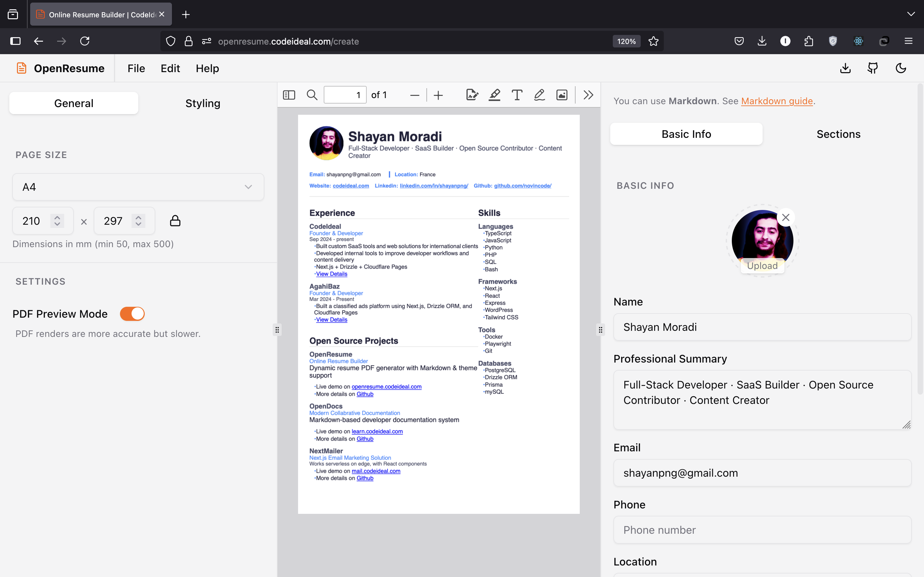Click the add image tool icon
924x577 pixels.
pyautogui.click(x=562, y=95)
